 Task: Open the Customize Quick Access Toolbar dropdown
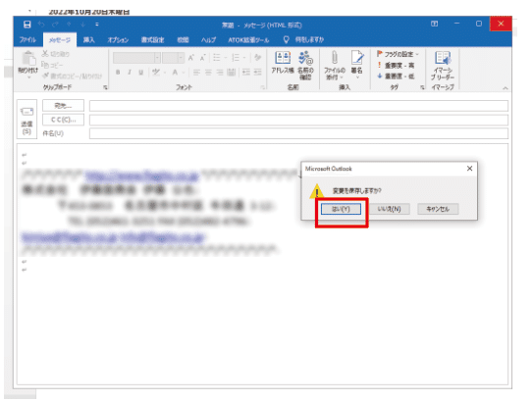(x=97, y=25)
